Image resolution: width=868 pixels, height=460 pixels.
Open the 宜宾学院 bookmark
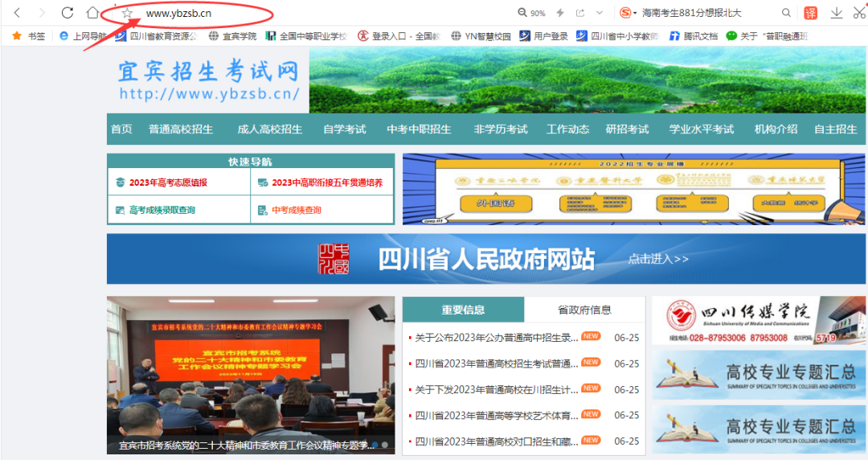point(232,36)
